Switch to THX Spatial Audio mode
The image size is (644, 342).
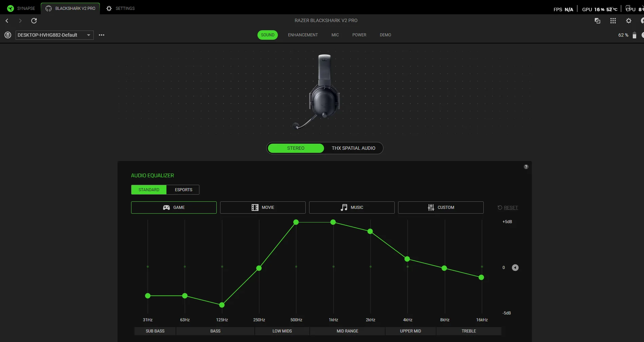click(x=353, y=148)
